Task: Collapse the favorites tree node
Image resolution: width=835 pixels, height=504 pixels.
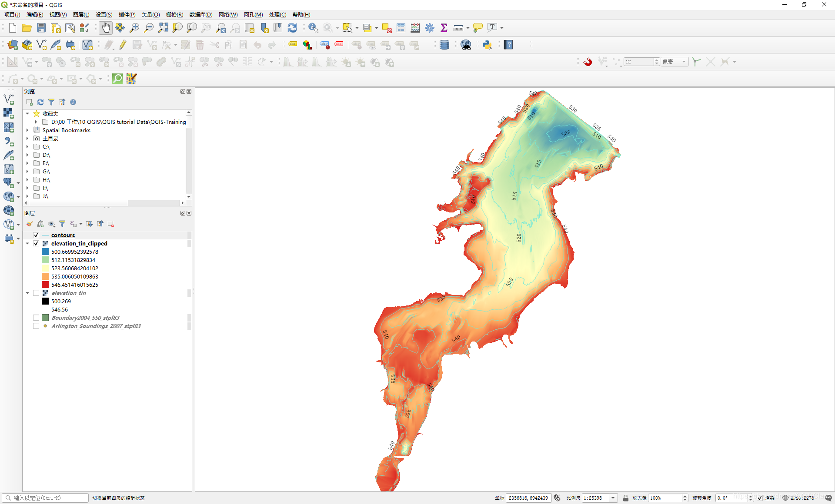Action: coord(27,113)
